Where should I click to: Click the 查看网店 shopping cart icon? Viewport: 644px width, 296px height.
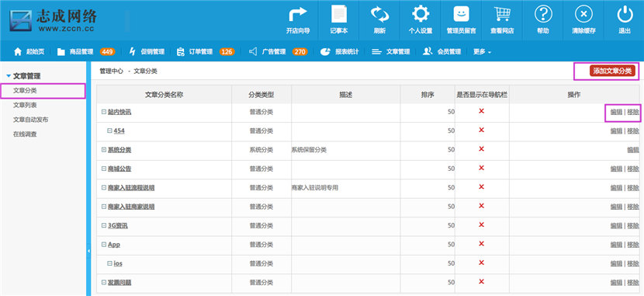(x=502, y=14)
